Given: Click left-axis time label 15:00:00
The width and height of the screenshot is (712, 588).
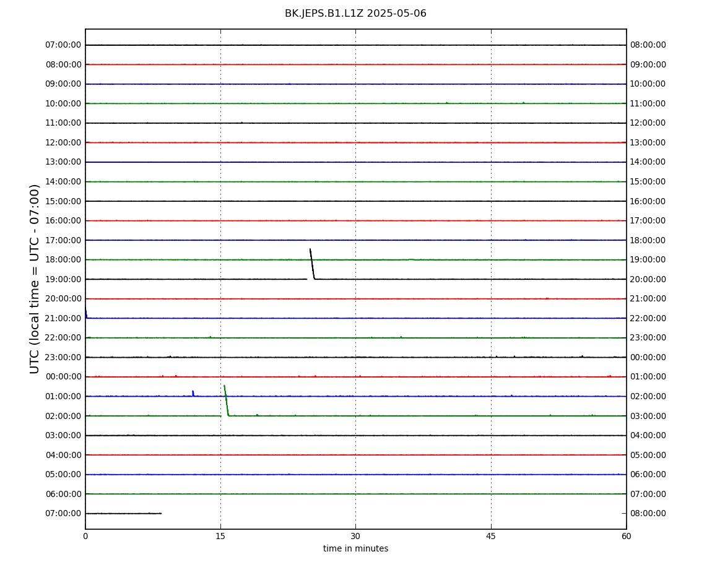Looking at the screenshot, I should (x=63, y=201).
